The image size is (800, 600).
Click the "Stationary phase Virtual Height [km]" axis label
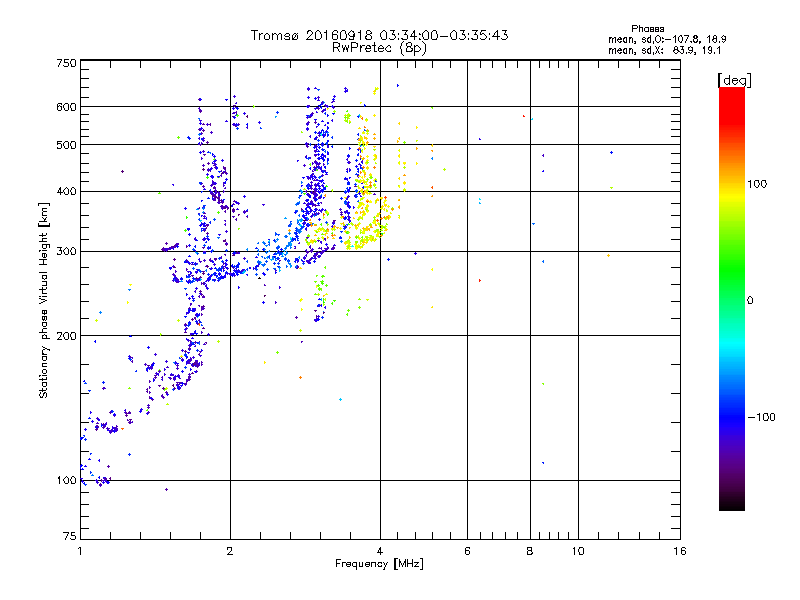coord(44,300)
